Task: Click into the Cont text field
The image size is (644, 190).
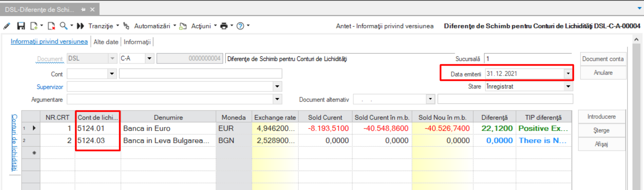Action: click(201, 74)
